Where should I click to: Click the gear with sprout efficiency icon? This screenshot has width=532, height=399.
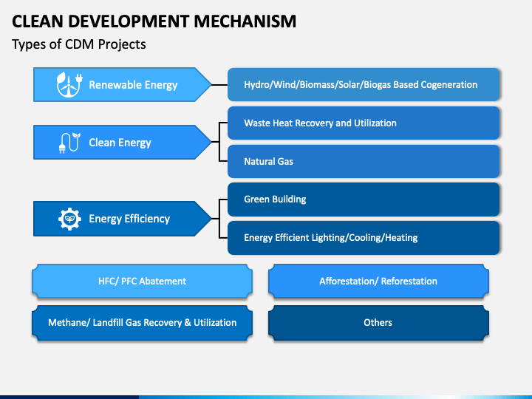pos(69,219)
